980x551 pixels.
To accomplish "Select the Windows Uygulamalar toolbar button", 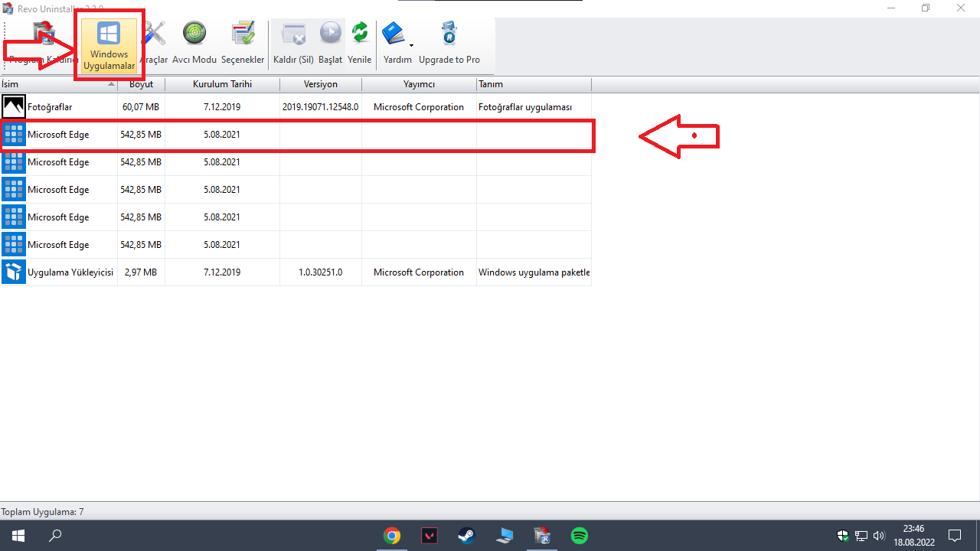I will click(x=109, y=44).
